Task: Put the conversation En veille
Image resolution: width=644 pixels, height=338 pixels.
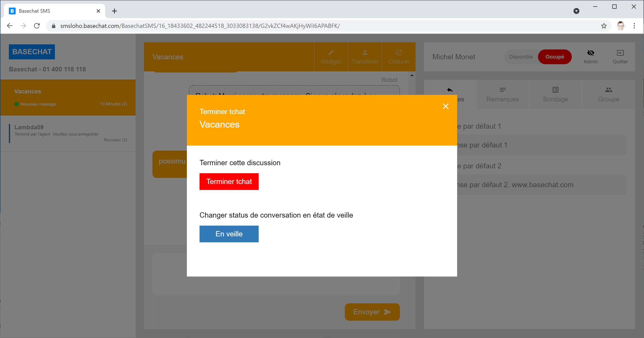Action: click(229, 234)
